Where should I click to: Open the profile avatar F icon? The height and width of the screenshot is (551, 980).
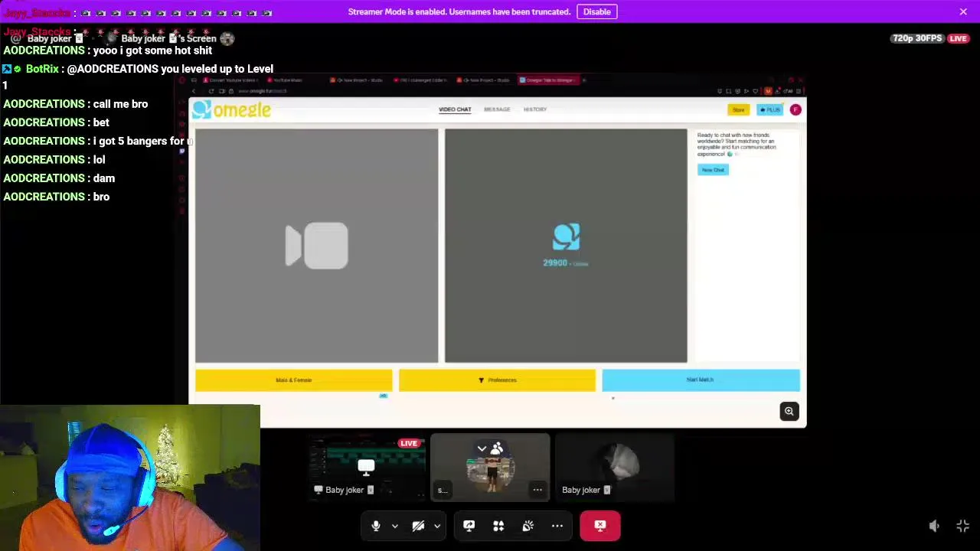point(795,110)
